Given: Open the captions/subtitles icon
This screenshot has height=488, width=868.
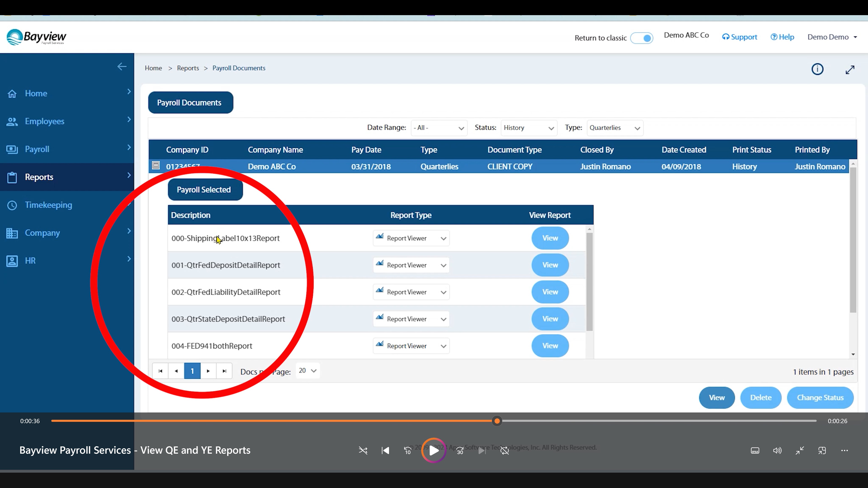Looking at the screenshot, I should 755,451.
